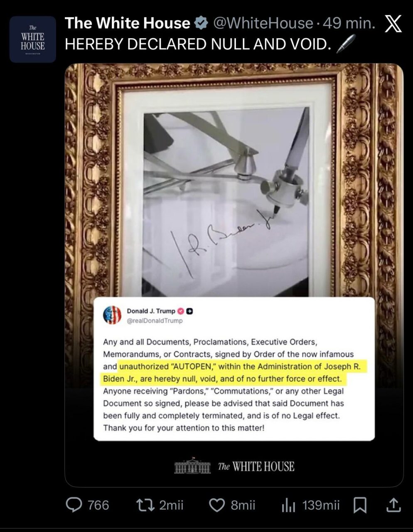Click the @realDonaldTrump handle text
The height and width of the screenshot is (532, 413).
(155, 320)
